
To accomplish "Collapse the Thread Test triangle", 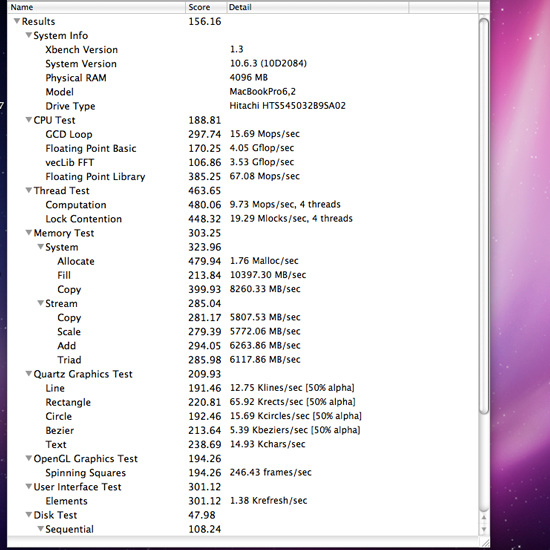I will [x=29, y=190].
